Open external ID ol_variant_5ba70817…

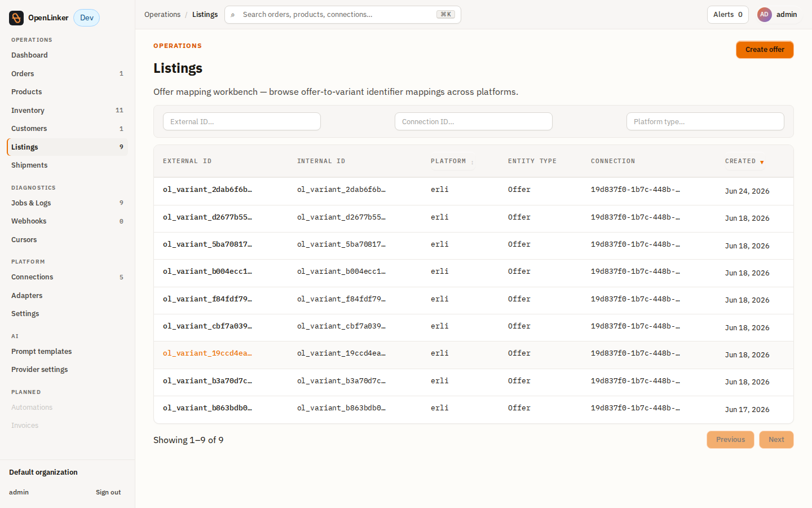[208, 244]
